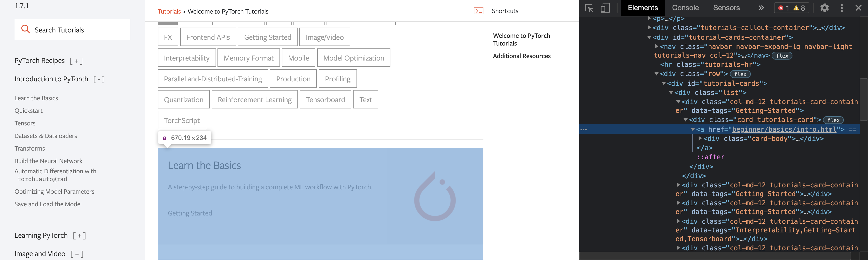Filter tutorials by Image/Video tag

pos(325,37)
